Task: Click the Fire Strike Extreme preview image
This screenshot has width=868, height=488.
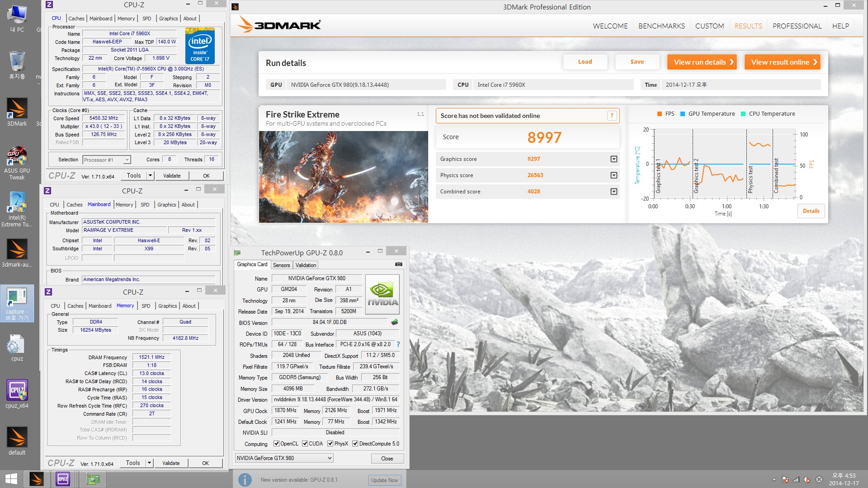Action: click(x=343, y=177)
